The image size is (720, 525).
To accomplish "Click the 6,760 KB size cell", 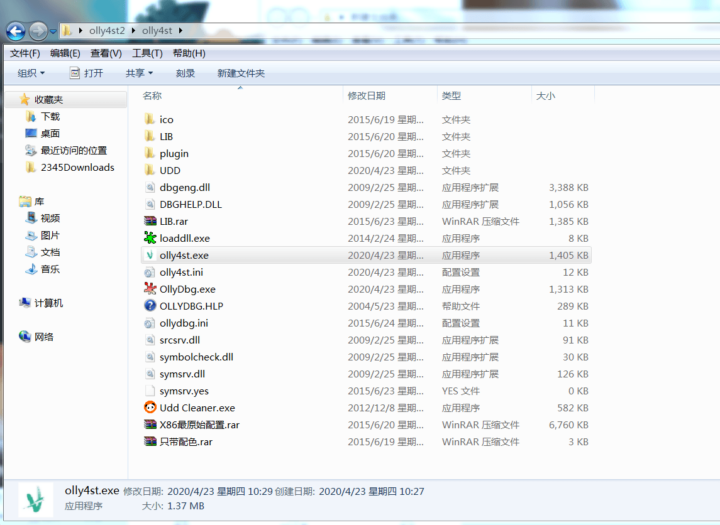I will 568,425.
